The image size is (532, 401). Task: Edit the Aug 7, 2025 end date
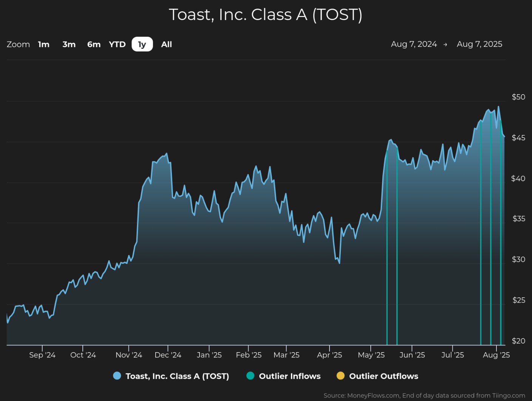pyautogui.click(x=479, y=44)
